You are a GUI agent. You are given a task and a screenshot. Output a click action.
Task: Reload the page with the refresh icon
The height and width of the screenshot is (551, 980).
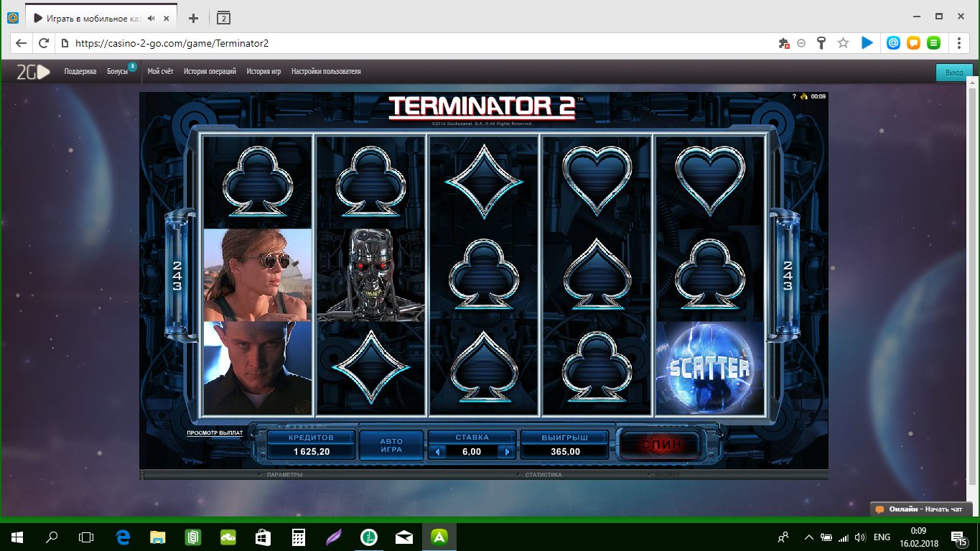44,43
